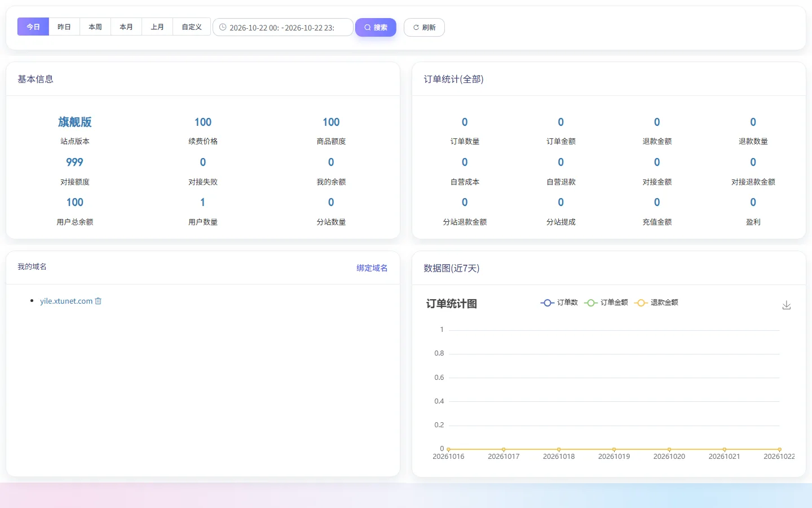Click the 自营成本 statistic label
The height and width of the screenshot is (508, 812).
[465, 182]
